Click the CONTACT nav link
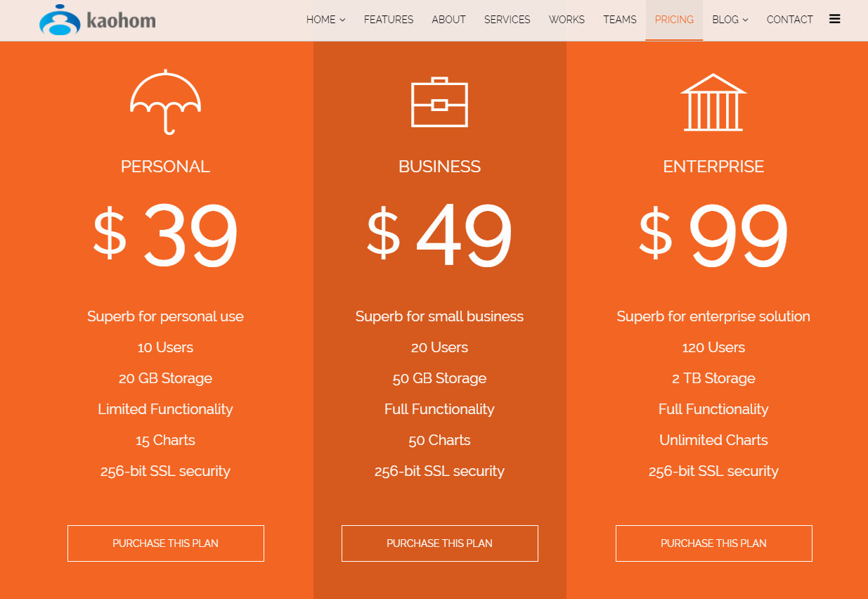The image size is (868, 599). point(790,20)
